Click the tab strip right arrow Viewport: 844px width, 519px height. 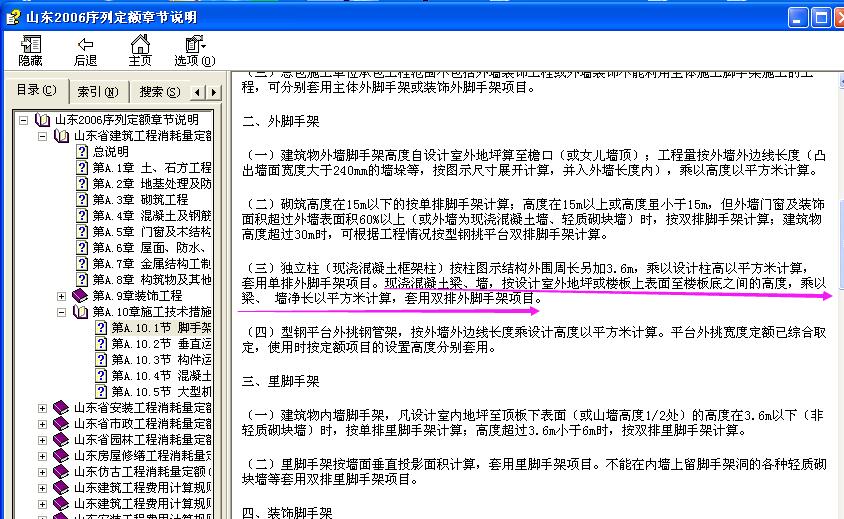click(x=214, y=92)
